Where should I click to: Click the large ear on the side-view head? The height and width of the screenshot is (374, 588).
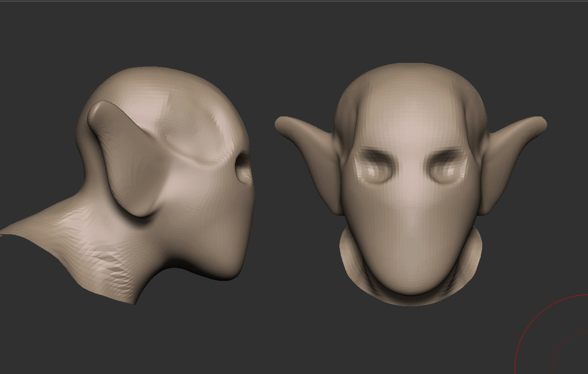[x=129, y=158]
